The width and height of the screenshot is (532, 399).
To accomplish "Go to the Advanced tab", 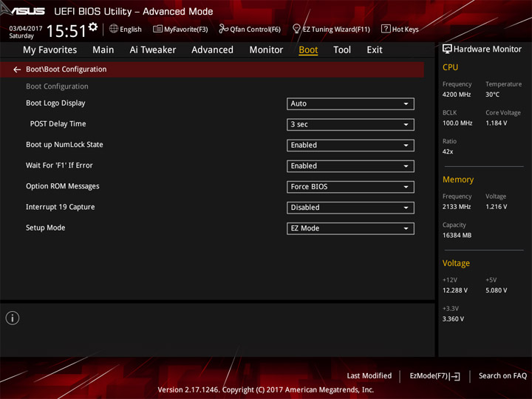I will coord(212,50).
